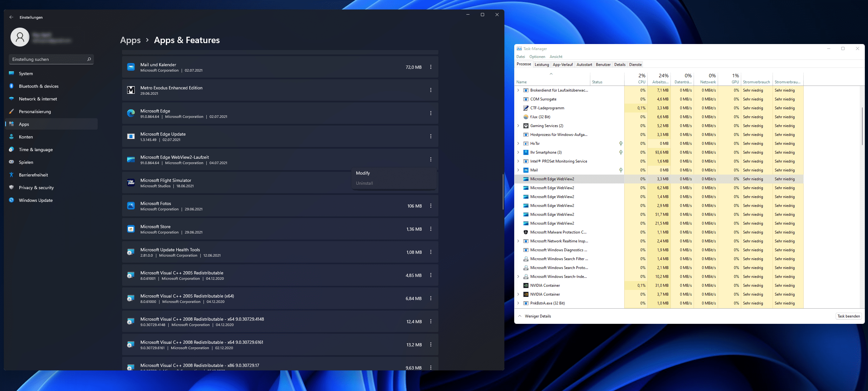Switch to the Dienste tab
The width and height of the screenshot is (868, 391).
click(x=636, y=65)
